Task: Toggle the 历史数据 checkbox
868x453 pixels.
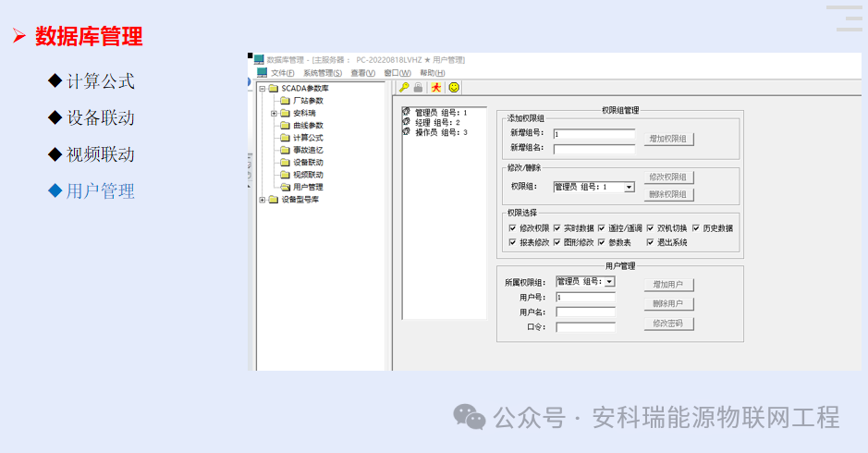Action: coord(696,228)
